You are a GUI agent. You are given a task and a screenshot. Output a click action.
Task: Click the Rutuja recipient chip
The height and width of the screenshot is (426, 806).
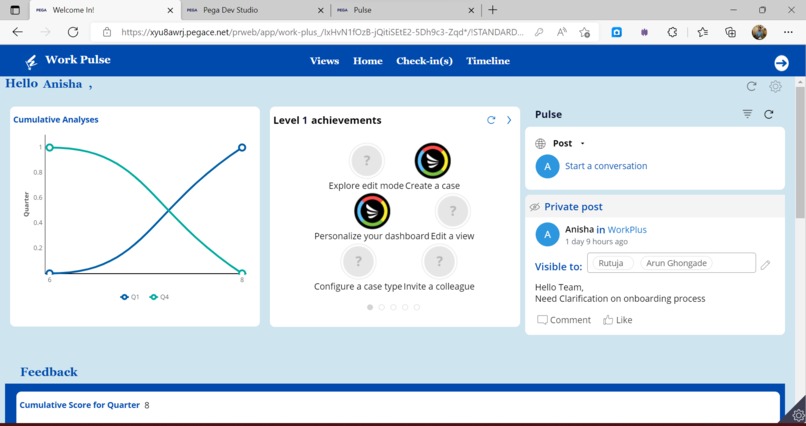pyautogui.click(x=611, y=263)
